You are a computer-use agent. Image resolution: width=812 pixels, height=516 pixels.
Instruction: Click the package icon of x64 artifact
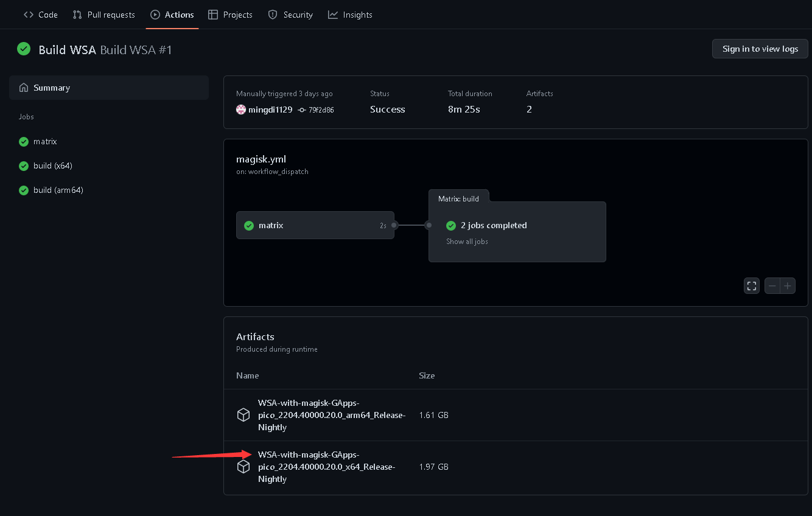(243, 467)
